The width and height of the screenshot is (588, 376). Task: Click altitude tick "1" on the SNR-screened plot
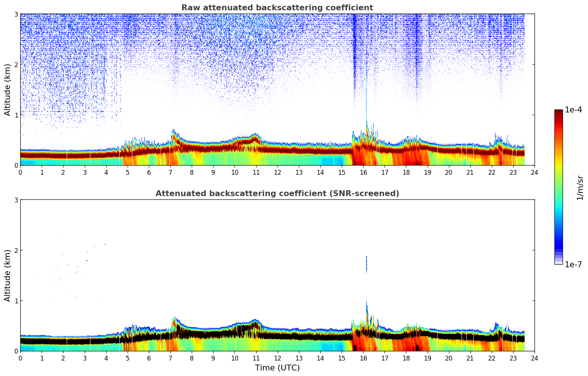pyautogui.click(x=16, y=301)
